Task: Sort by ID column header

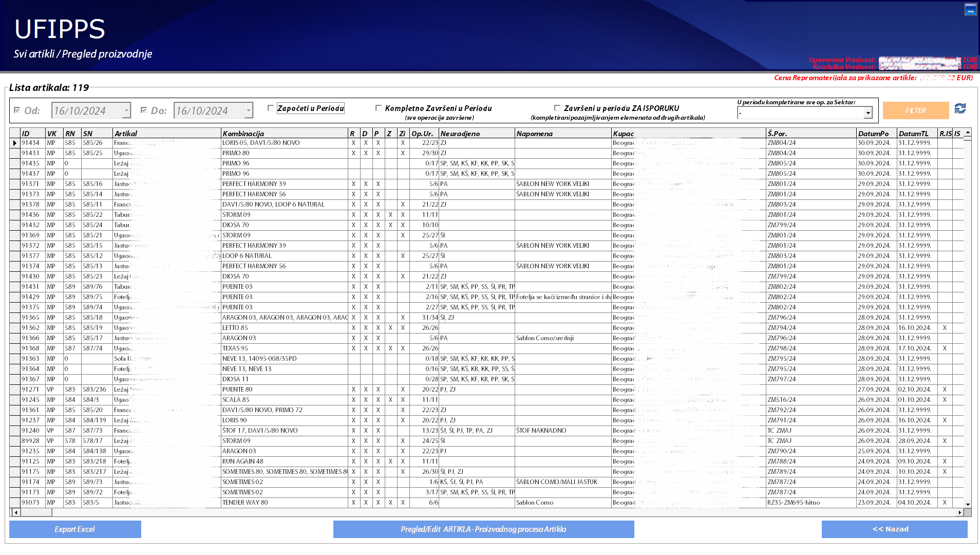Action: coord(33,134)
